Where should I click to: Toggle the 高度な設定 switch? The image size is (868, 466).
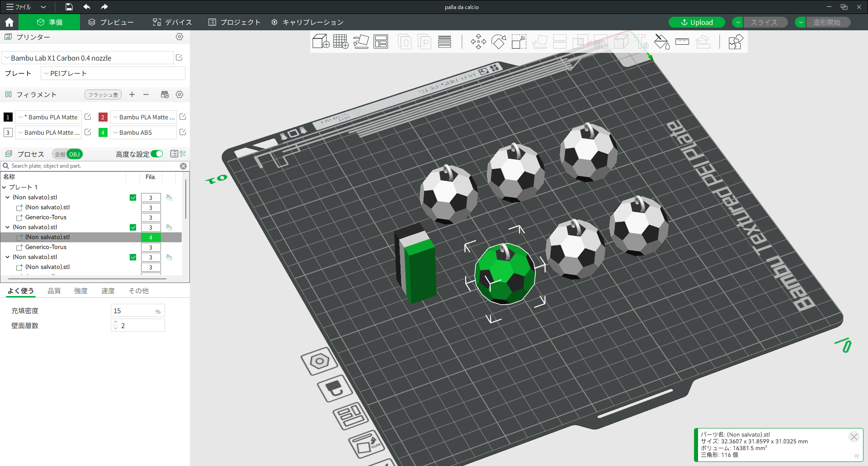point(157,154)
